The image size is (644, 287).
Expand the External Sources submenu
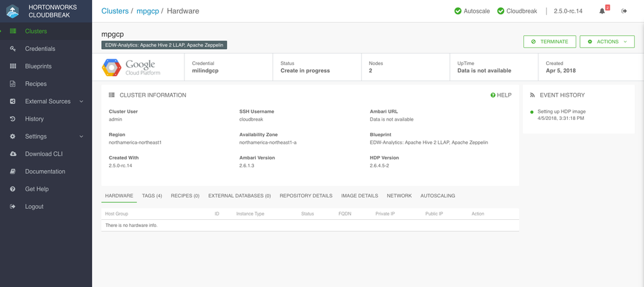tap(81, 101)
